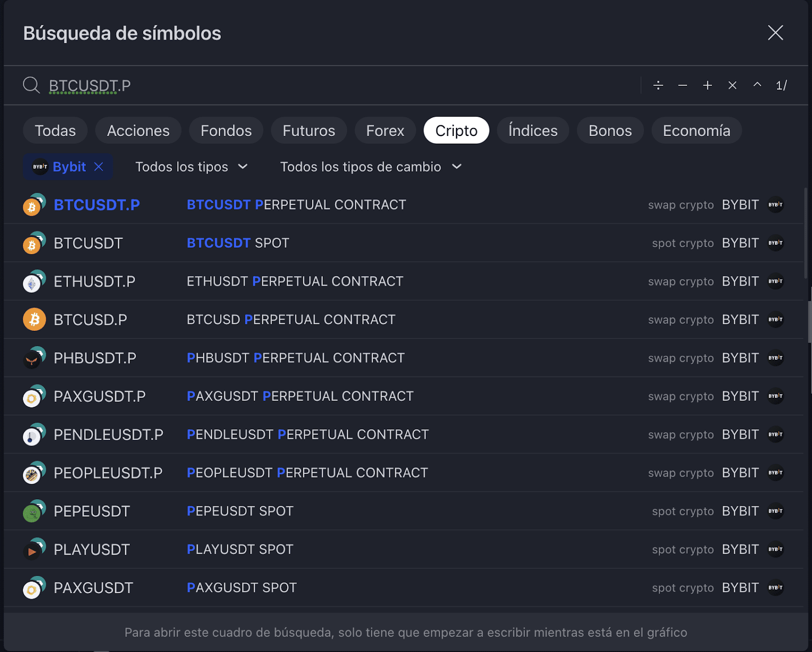Insert the caret power operator
This screenshot has height=652, width=812.
coord(757,85)
